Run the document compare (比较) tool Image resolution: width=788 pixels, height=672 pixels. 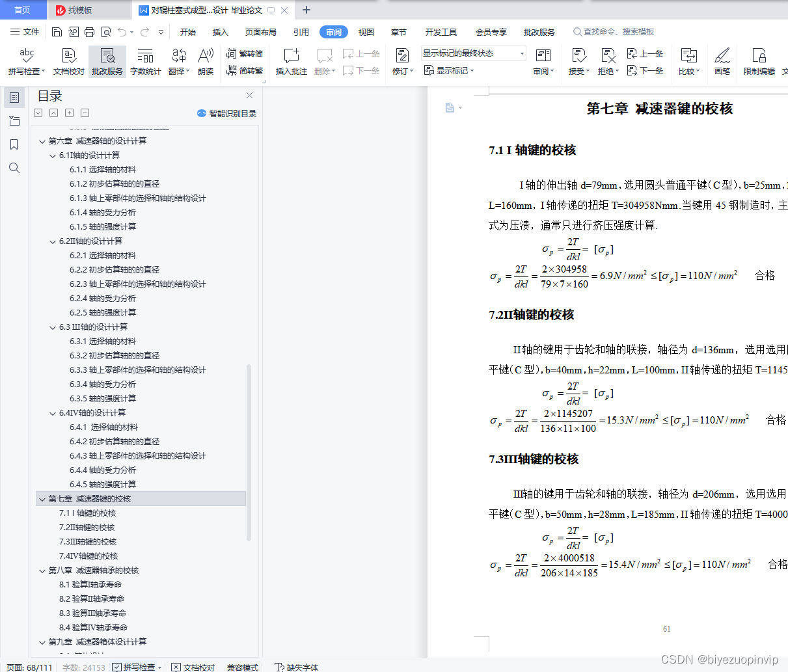point(688,62)
